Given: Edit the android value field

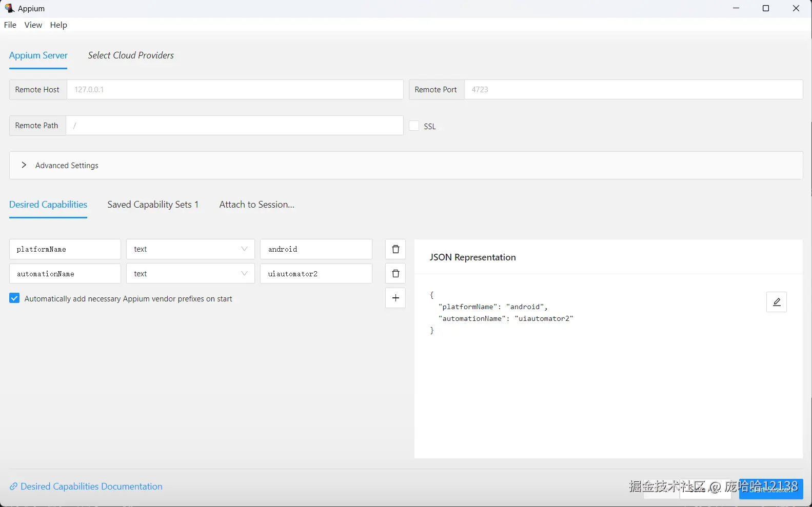Looking at the screenshot, I should (x=316, y=249).
